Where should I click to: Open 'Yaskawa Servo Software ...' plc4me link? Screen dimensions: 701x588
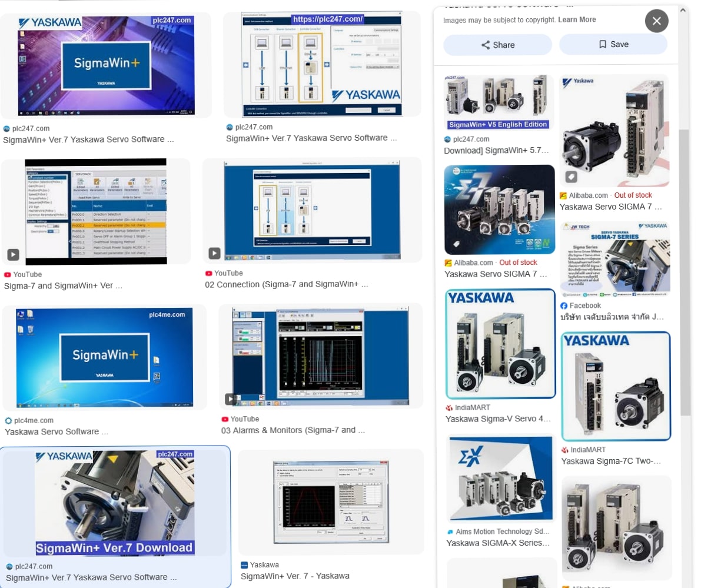point(57,432)
